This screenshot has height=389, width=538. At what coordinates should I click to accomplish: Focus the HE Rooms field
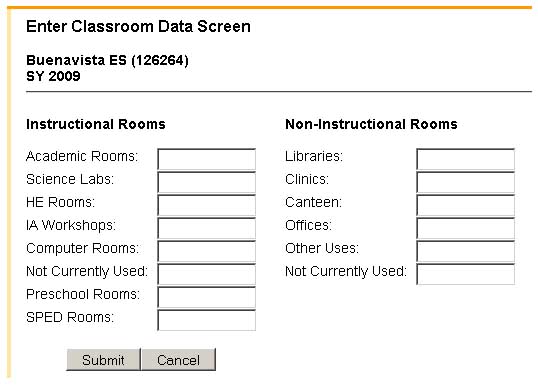207,205
